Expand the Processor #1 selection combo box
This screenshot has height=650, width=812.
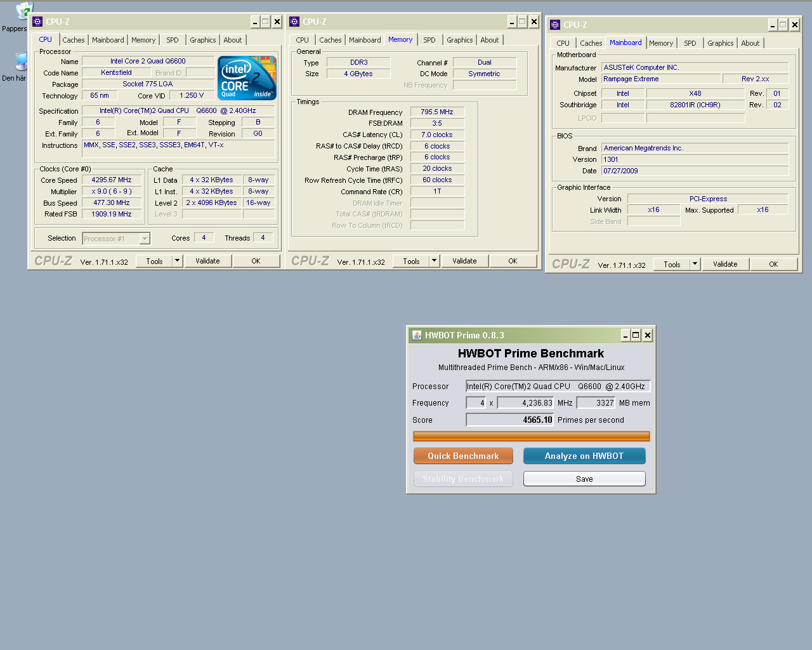[145, 239]
